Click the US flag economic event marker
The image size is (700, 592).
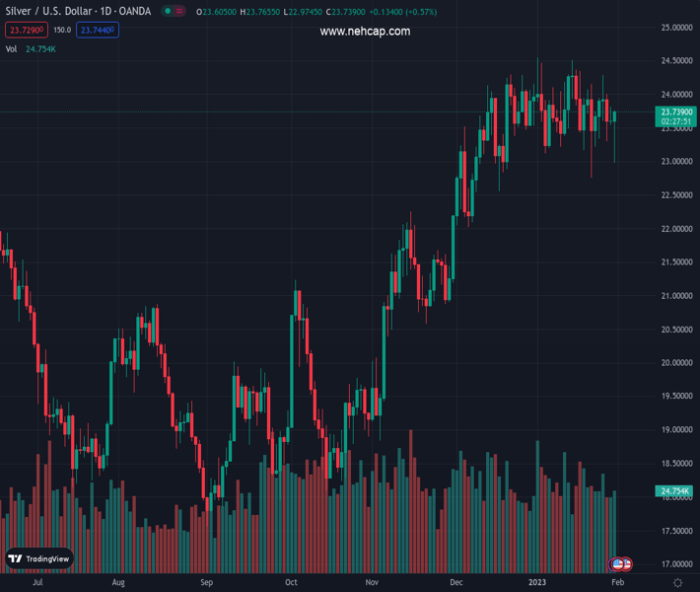point(618,564)
